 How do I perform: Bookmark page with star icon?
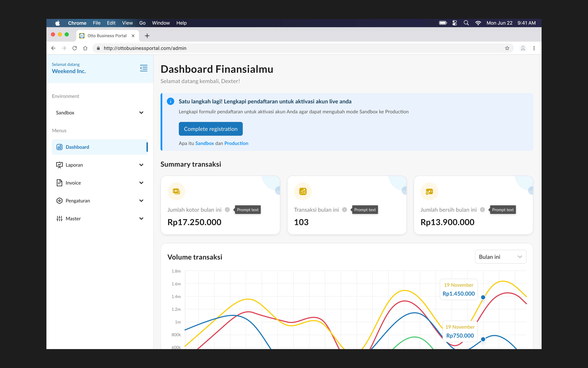pos(507,48)
